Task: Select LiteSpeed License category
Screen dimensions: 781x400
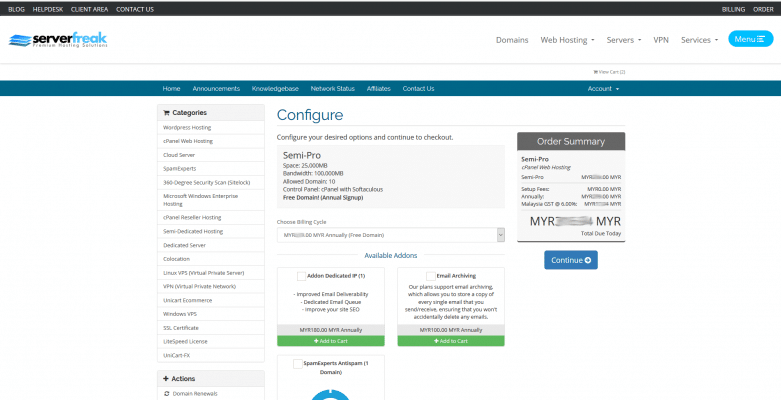Action: coord(211,342)
